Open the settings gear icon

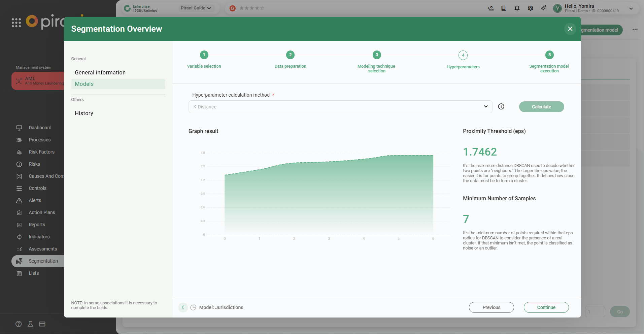click(531, 8)
